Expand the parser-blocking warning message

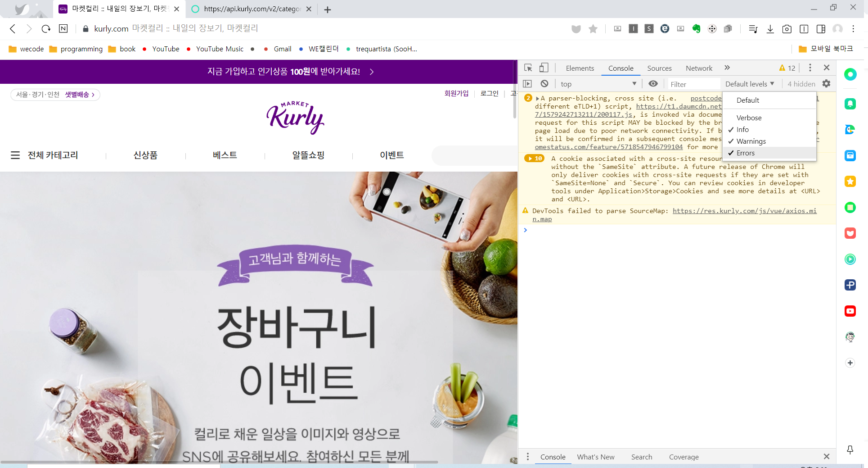(x=537, y=98)
